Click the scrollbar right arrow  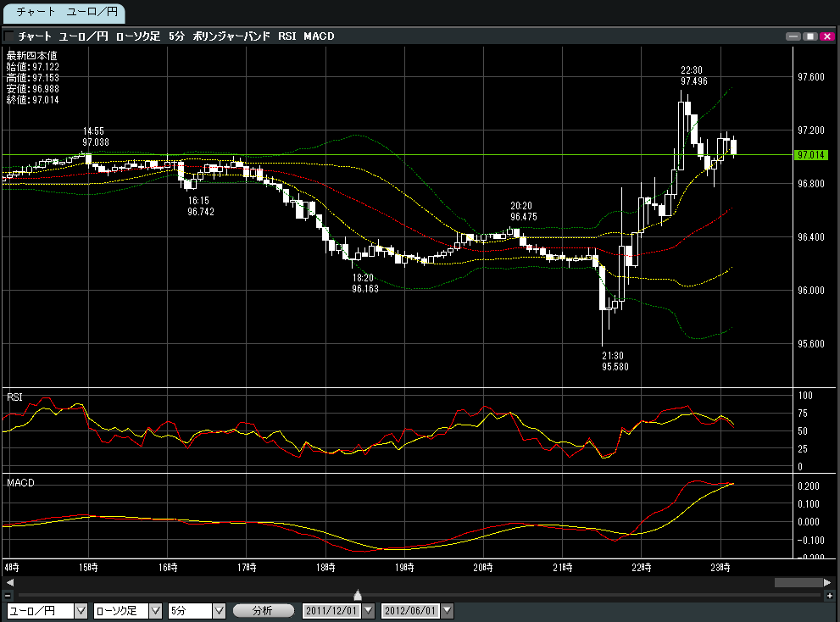coord(828,583)
